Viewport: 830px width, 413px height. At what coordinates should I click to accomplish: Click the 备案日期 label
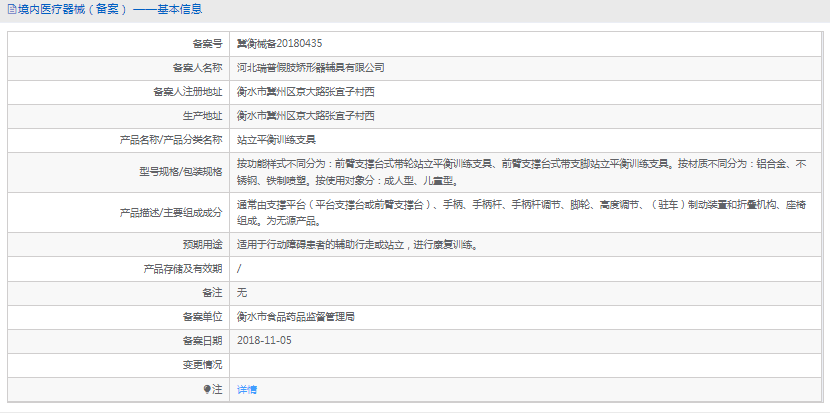click(203, 340)
